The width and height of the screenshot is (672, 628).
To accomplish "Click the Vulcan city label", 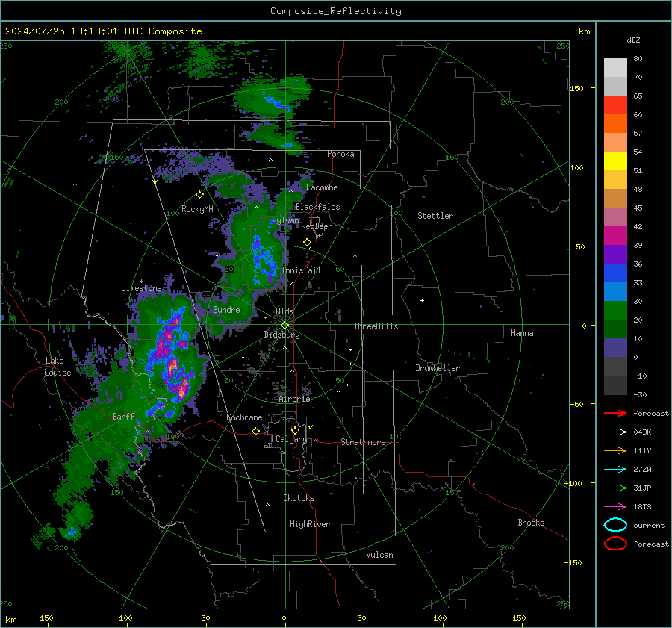I will 379,555.
